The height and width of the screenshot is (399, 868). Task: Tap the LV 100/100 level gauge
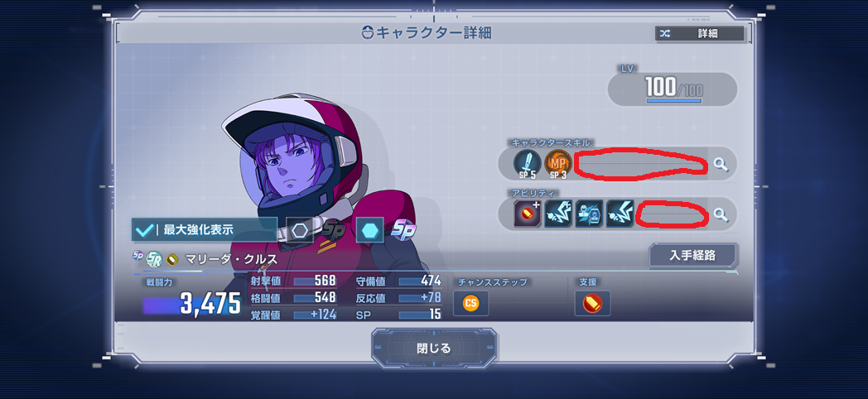(673, 89)
